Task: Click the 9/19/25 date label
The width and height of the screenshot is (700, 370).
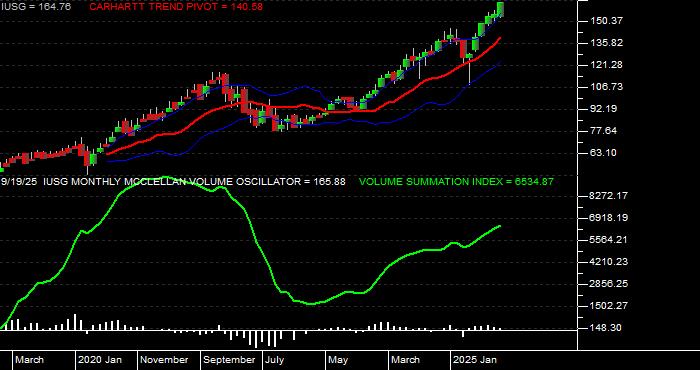Action: pos(19,182)
